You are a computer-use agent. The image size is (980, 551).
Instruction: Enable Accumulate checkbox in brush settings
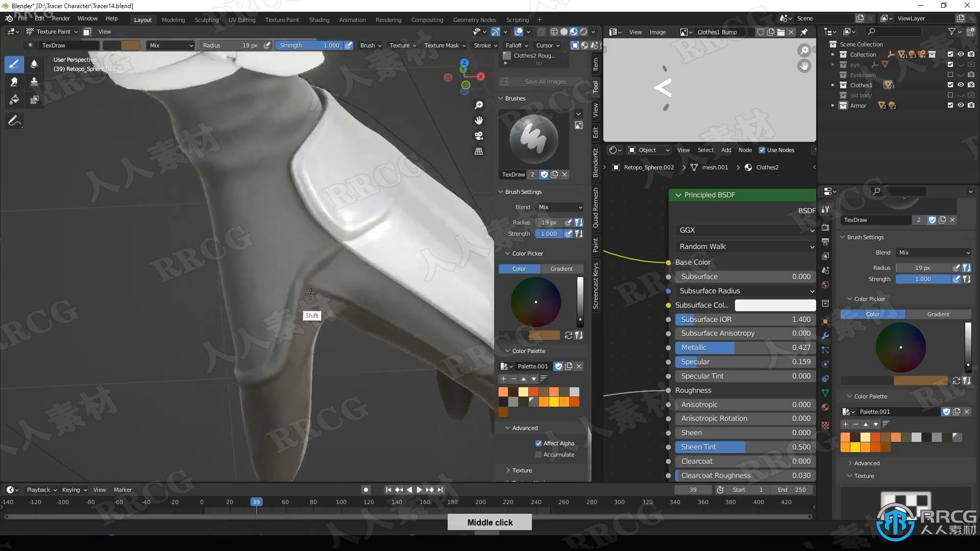click(x=538, y=454)
